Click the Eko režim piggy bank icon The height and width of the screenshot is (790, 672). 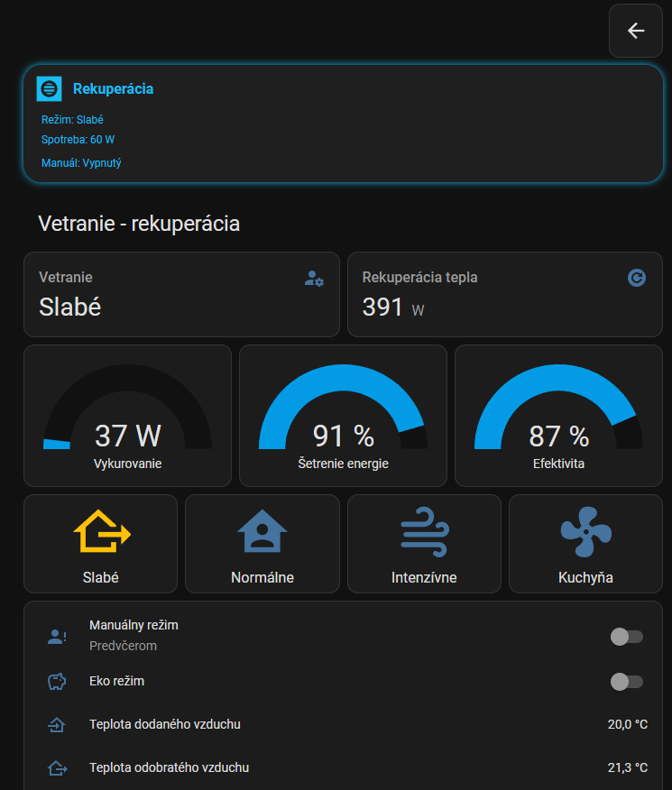57,682
